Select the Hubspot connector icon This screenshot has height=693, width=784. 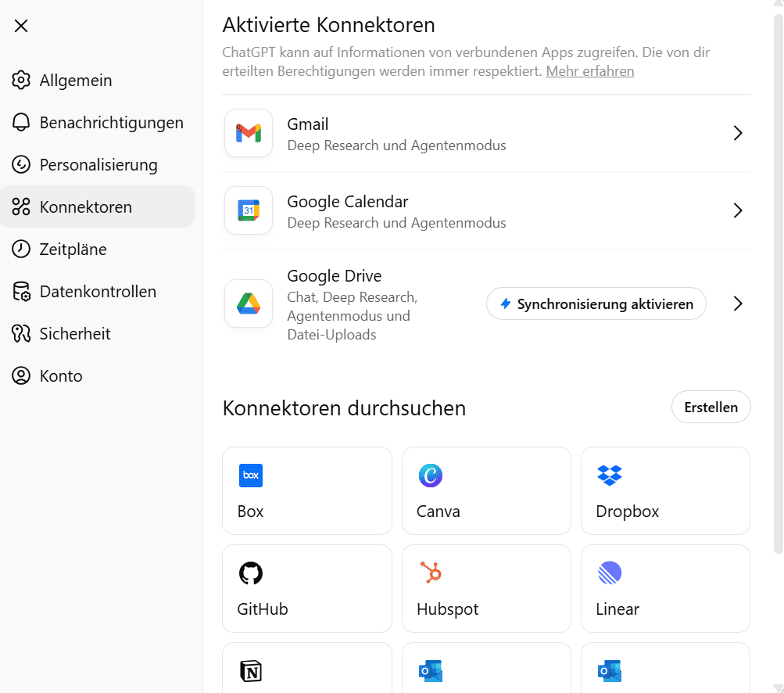click(x=431, y=573)
